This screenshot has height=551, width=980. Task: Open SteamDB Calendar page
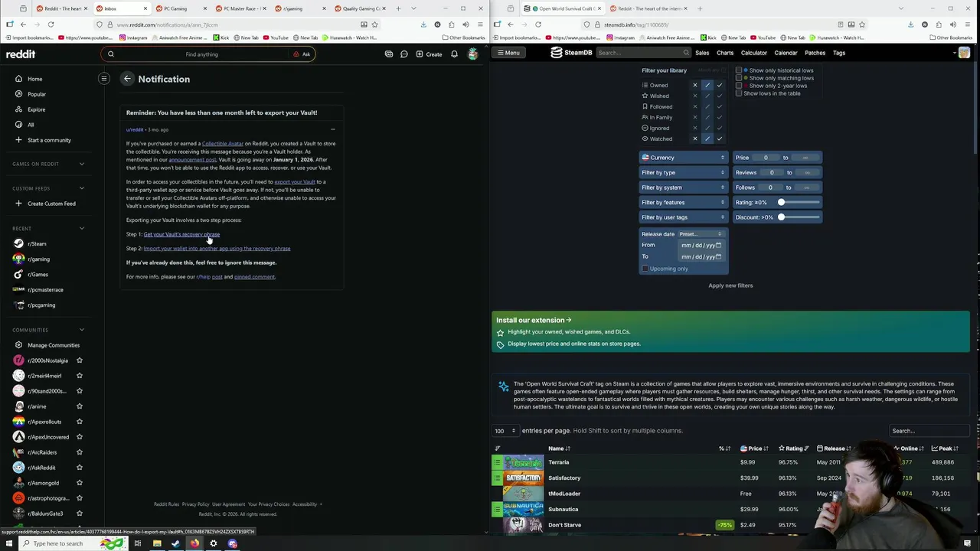786,53
